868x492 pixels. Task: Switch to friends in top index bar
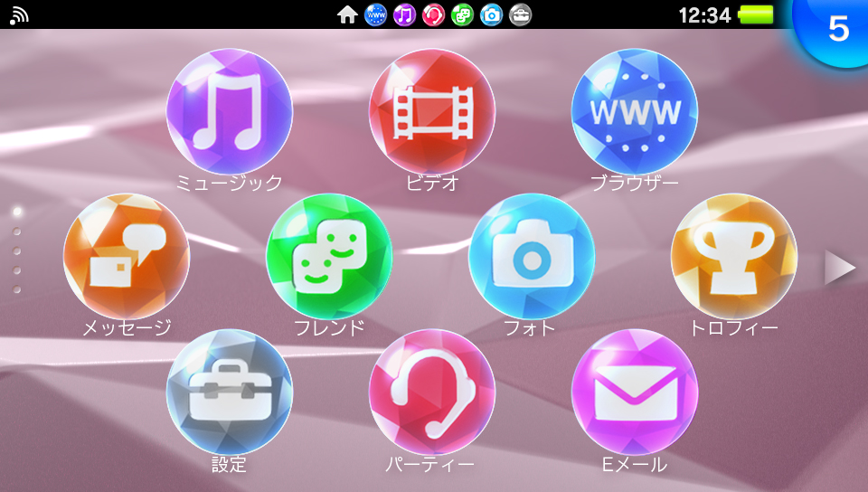coord(462,14)
